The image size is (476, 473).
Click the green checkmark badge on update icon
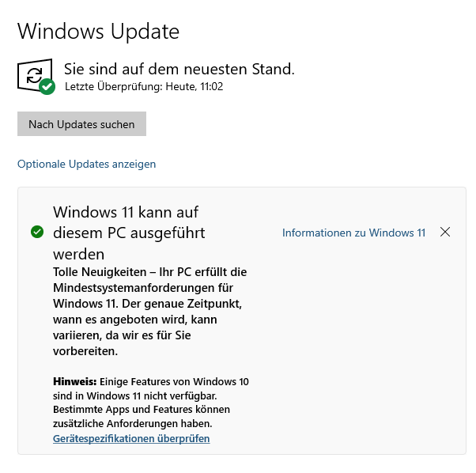pos(47,86)
